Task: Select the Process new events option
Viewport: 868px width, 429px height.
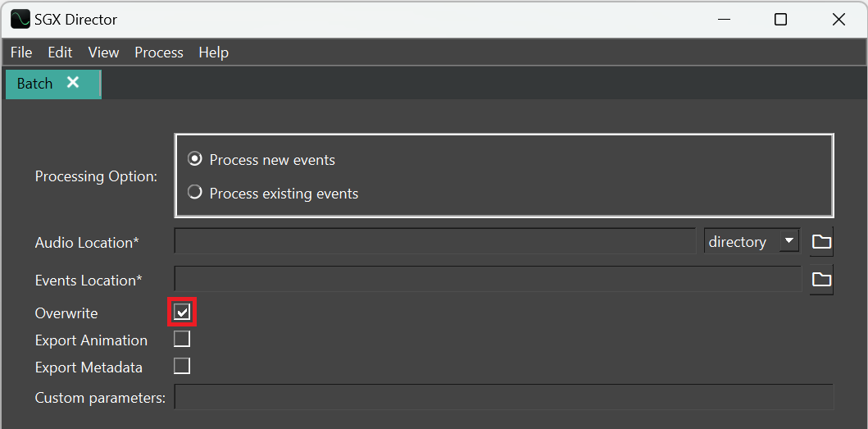Action: (195, 159)
